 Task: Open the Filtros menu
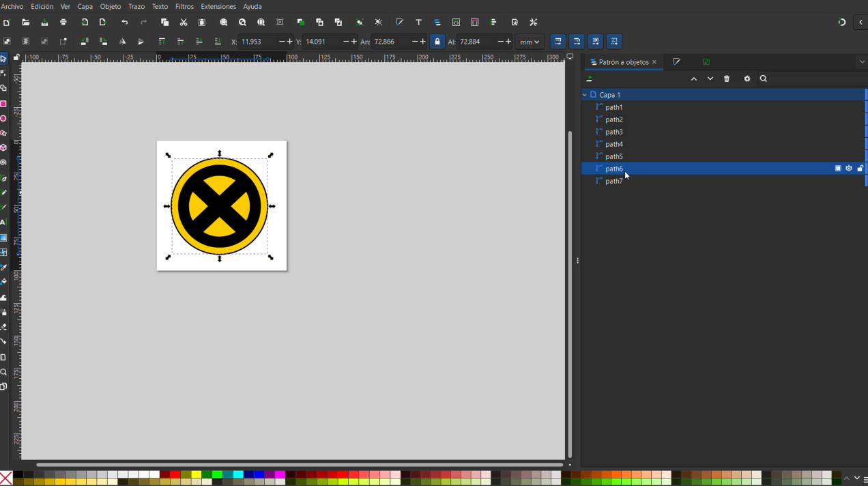click(x=184, y=6)
